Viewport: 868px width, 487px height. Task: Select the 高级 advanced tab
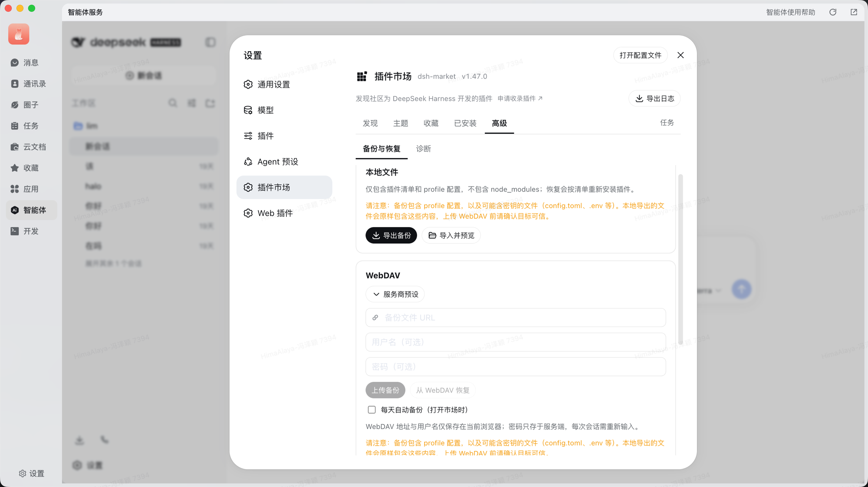pyautogui.click(x=499, y=123)
